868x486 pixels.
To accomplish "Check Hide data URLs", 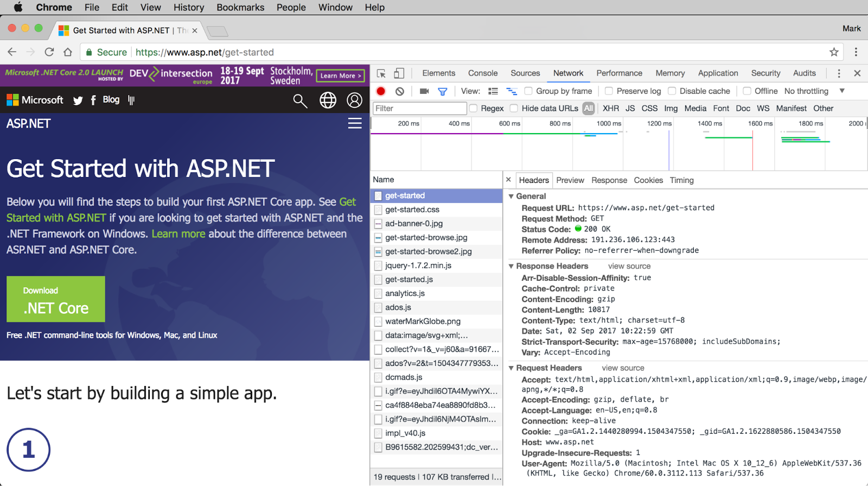I will 514,109.
